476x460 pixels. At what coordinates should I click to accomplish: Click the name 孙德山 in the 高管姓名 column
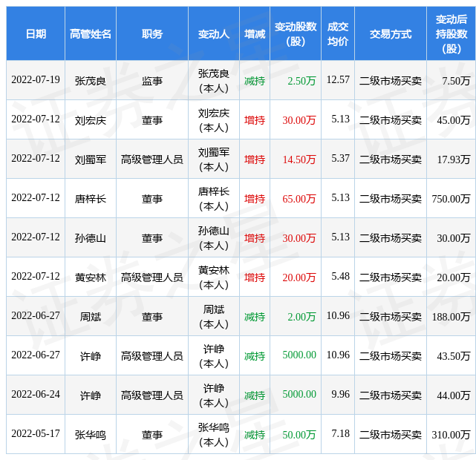[x=91, y=238]
